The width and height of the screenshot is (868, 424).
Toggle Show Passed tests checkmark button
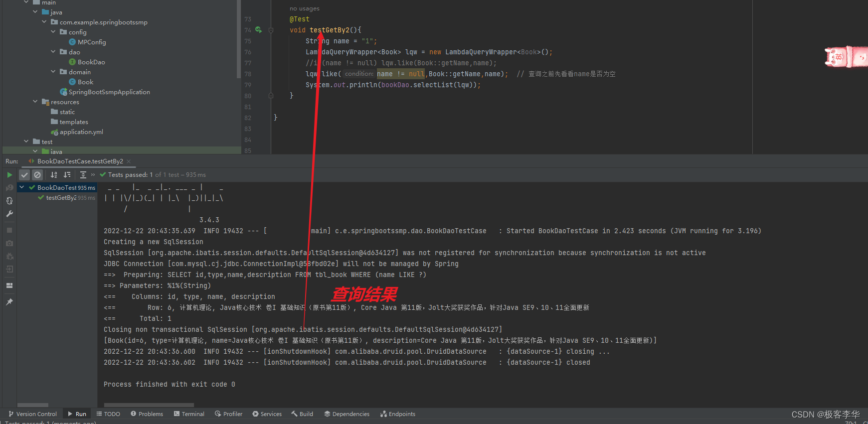pyautogui.click(x=24, y=175)
